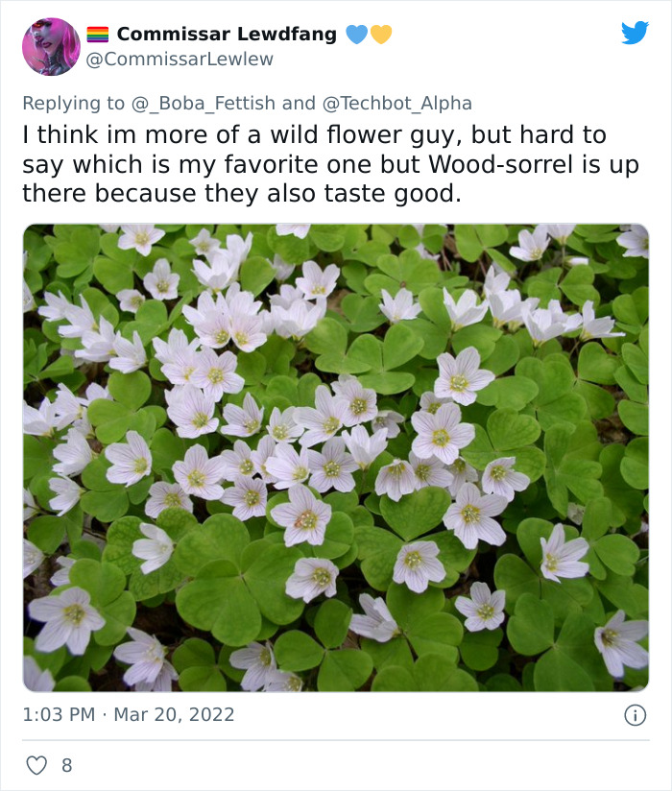Click the phrase "taste good" in the tweet
Viewport: 672px width, 791px height.
(x=408, y=193)
